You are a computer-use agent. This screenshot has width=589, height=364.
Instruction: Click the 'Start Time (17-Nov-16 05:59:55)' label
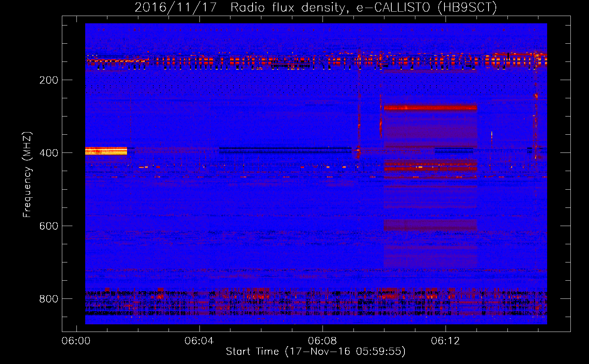tap(316, 352)
